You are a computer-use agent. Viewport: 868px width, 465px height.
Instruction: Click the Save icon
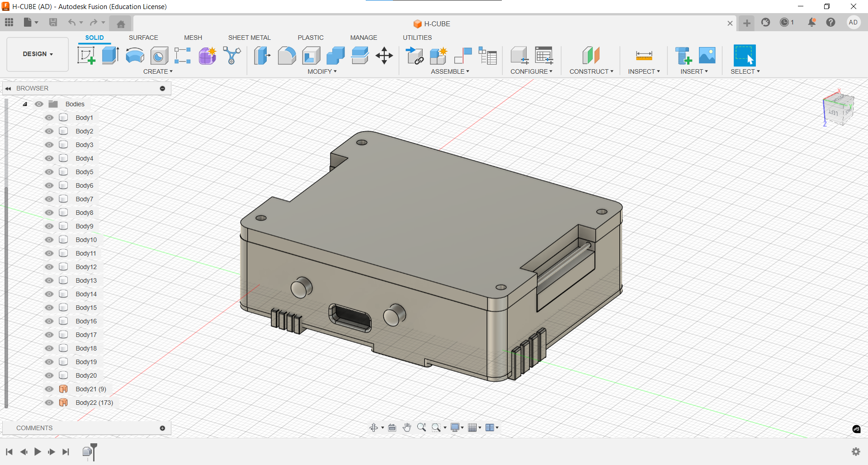[53, 22]
